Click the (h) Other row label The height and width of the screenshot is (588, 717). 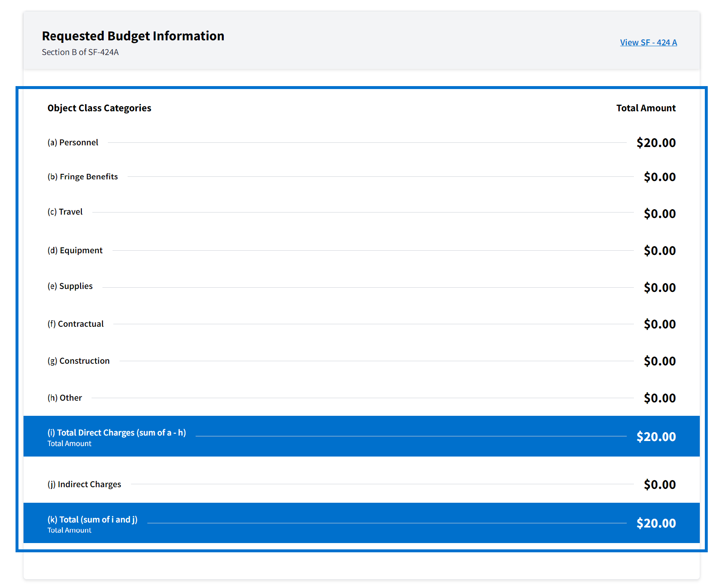[65, 398]
